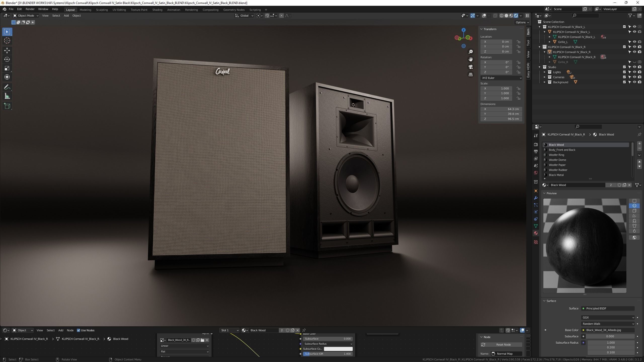Open the Output properties tab icon
Screen dimensions: 644x362
click(536, 152)
